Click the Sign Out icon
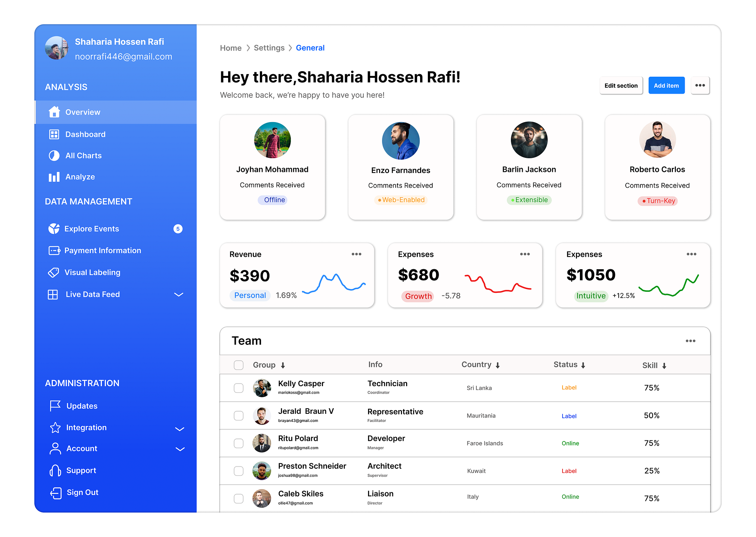 click(x=56, y=493)
